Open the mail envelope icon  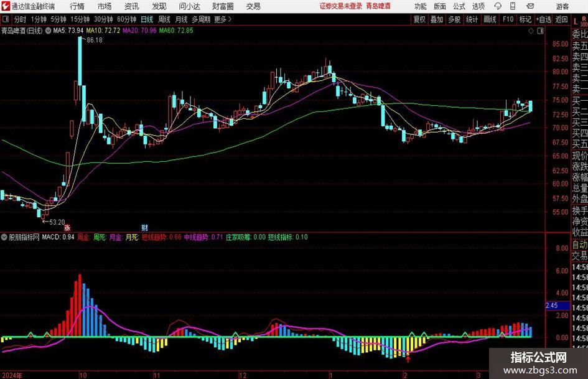(530, 6)
